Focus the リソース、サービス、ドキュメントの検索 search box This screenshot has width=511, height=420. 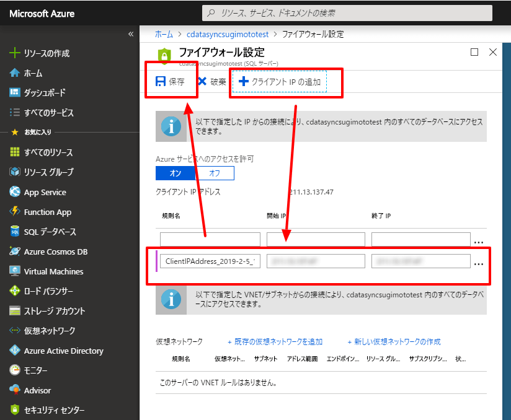click(x=347, y=13)
